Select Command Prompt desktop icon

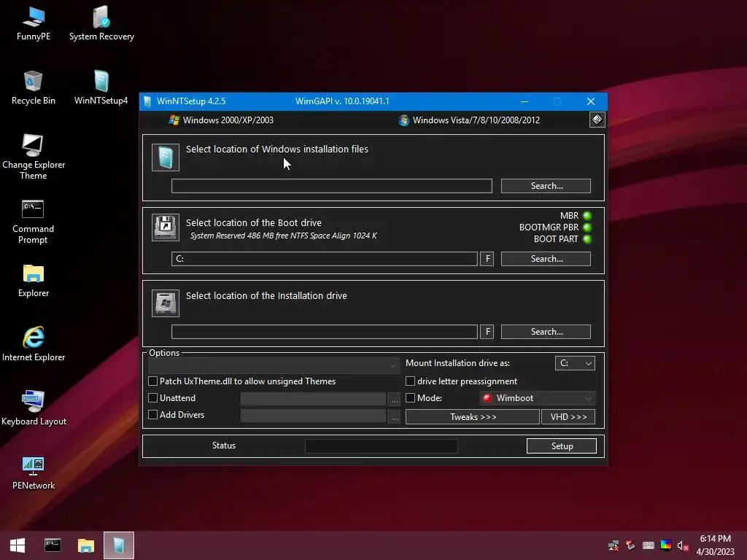click(33, 222)
